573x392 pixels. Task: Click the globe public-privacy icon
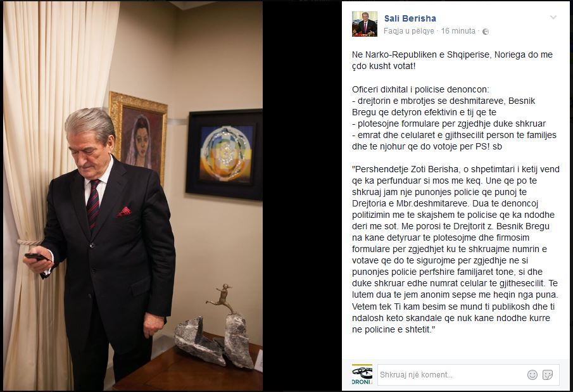click(x=486, y=32)
